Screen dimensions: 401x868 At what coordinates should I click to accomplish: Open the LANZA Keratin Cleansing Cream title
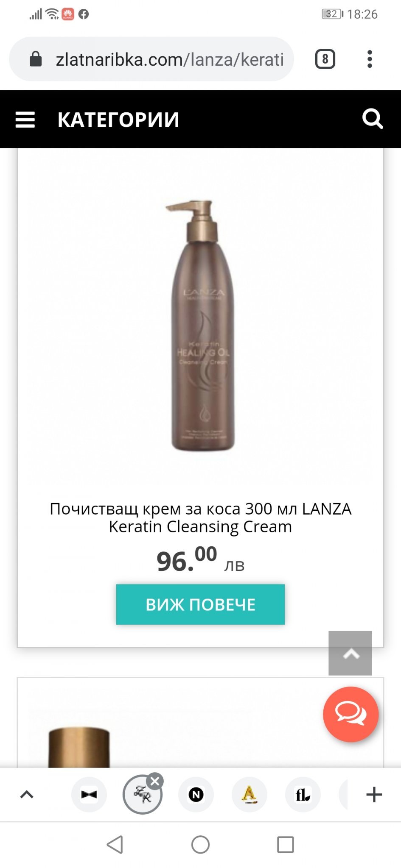200,517
